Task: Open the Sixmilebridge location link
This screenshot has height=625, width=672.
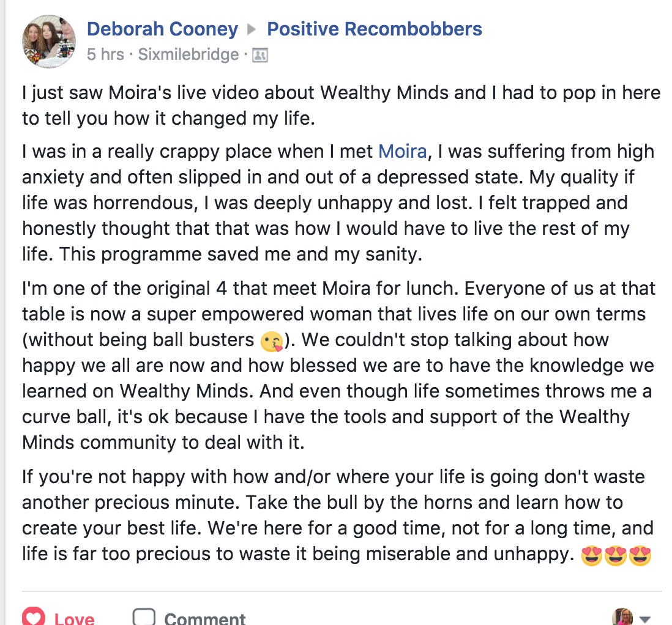Action: pyautogui.click(x=189, y=54)
